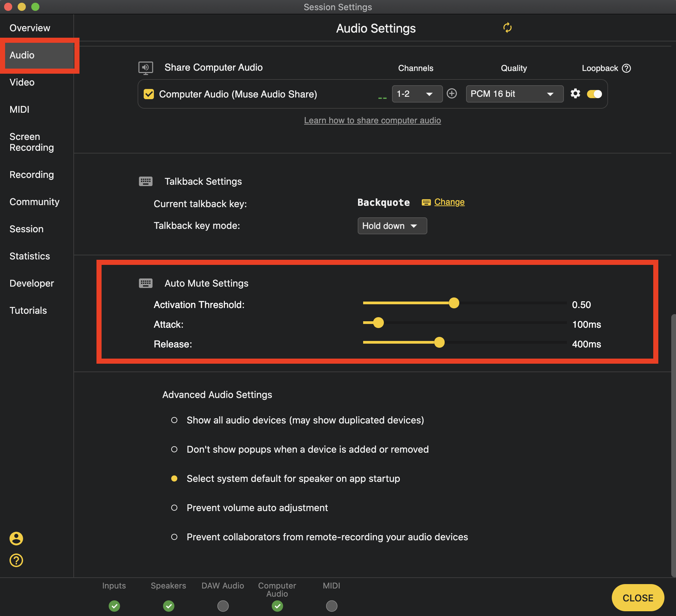Click the CLOSE button
Viewport: 676px width, 616px height.
pyautogui.click(x=638, y=598)
